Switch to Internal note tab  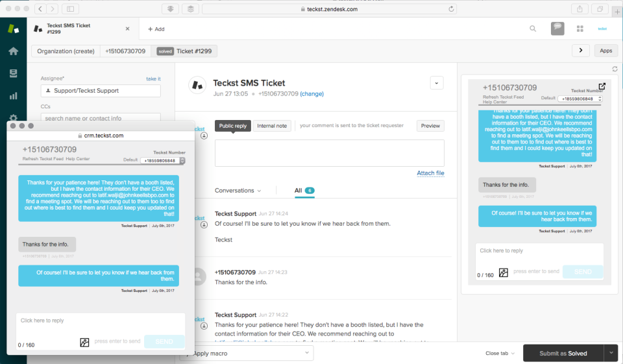point(272,126)
